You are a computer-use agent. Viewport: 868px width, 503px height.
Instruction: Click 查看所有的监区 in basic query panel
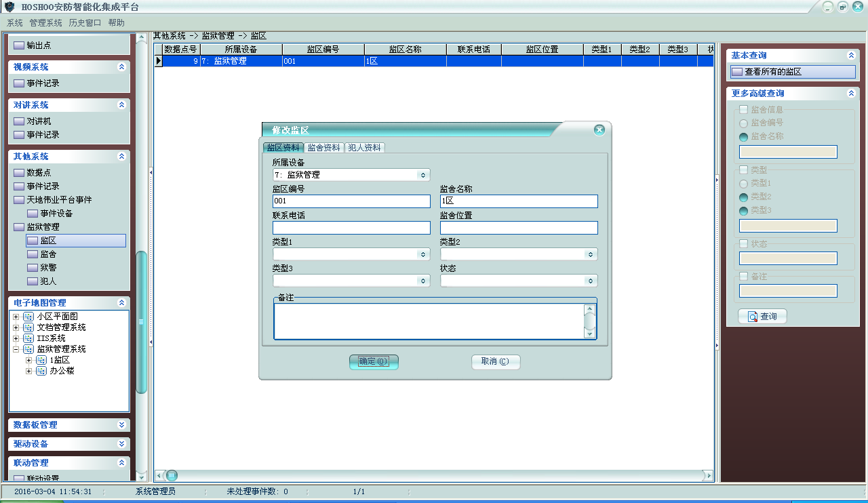(773, 72)
